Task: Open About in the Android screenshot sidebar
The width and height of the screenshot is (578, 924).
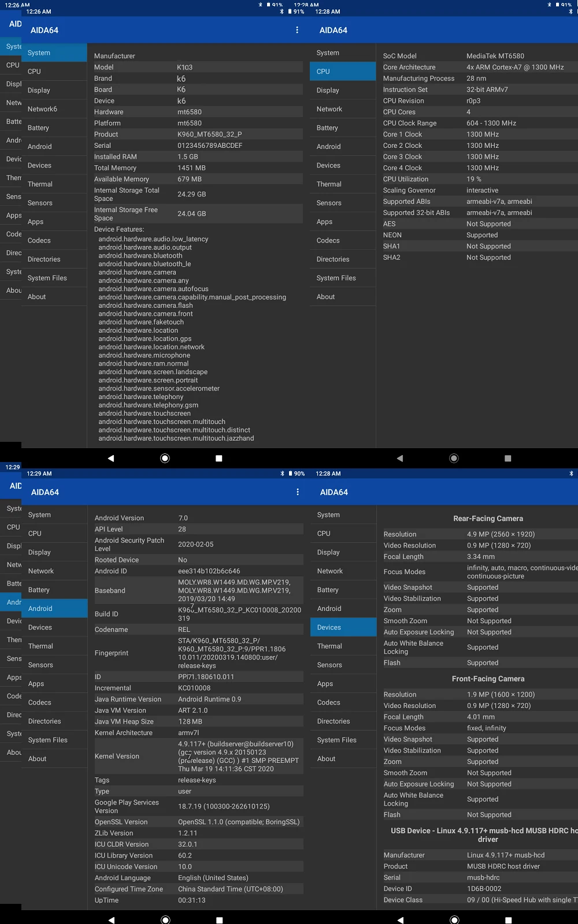Action: [55, 759]
